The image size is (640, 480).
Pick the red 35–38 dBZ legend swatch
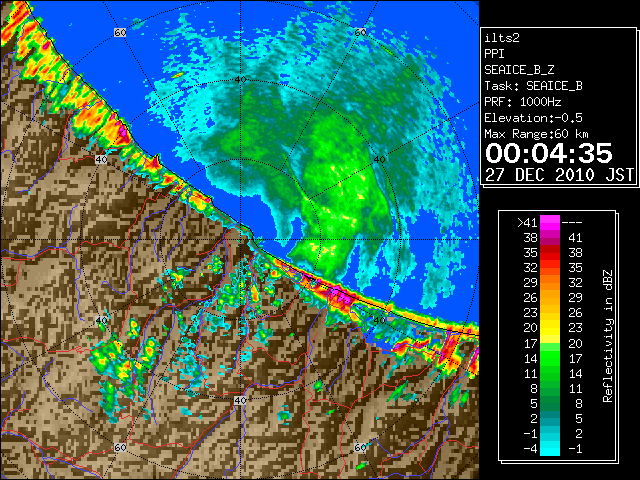pyautogui.click(x=550, y=253)
